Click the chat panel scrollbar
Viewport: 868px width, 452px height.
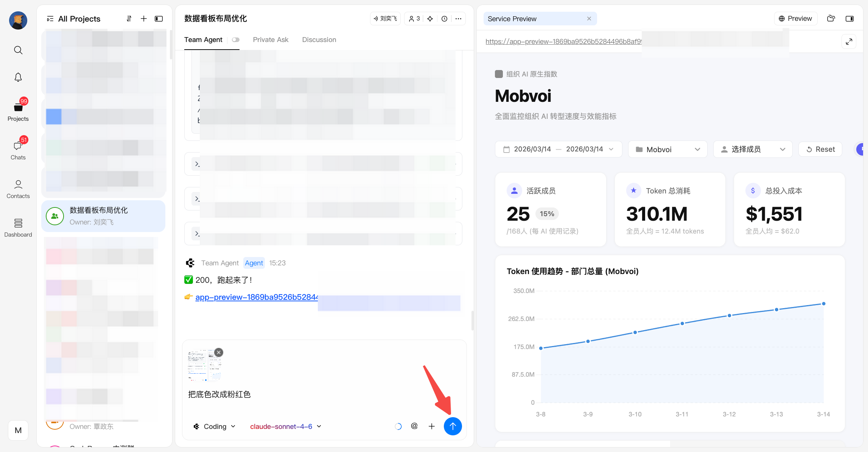point(473,321)
